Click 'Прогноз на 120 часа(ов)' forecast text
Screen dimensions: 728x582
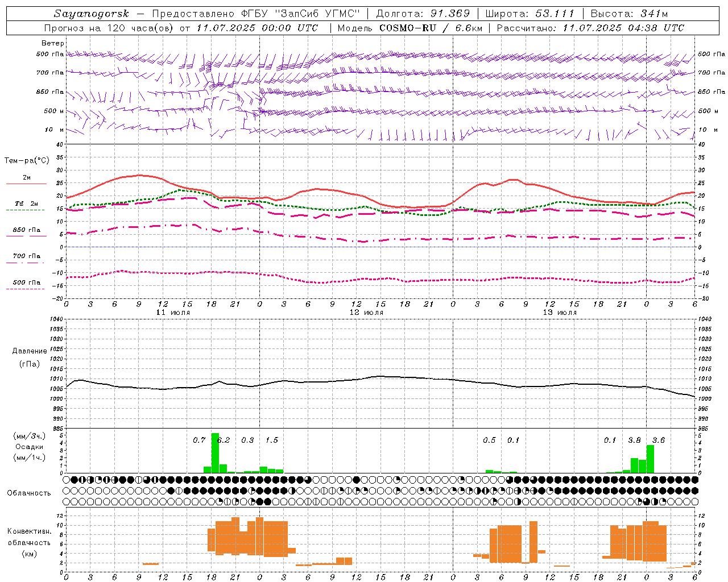tap(109, 28)
